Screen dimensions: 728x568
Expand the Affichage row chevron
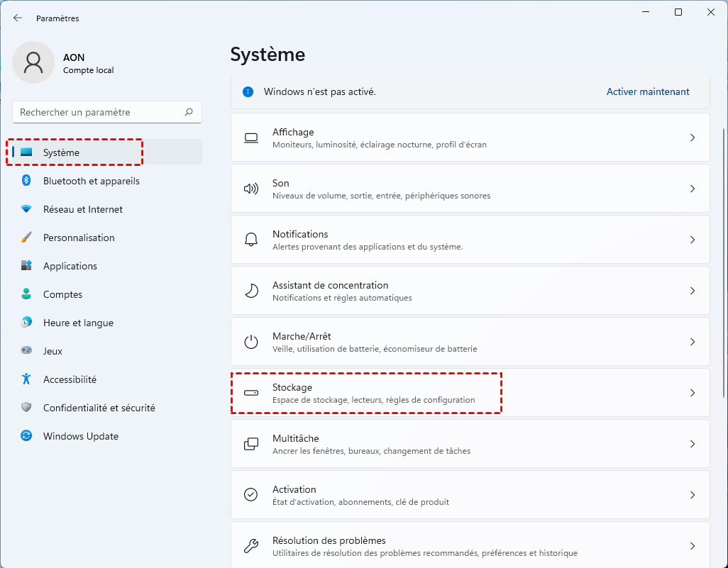point(693,138)
